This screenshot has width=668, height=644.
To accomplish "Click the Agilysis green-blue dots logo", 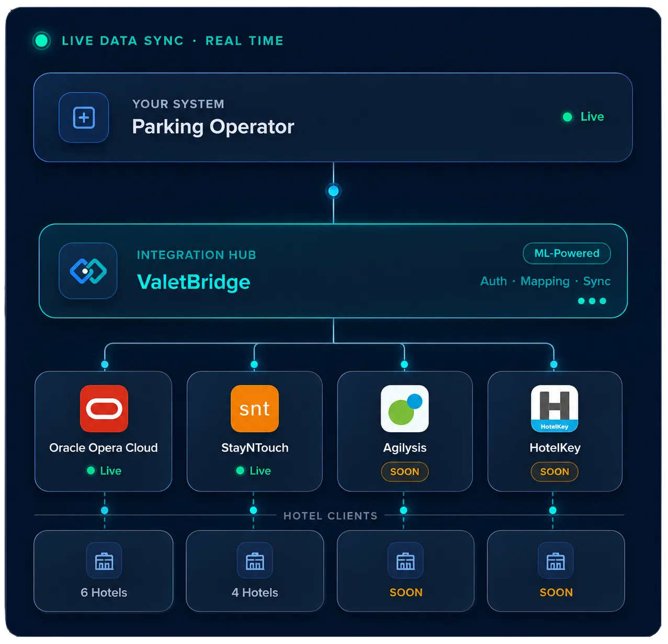I will coord(405,409).
